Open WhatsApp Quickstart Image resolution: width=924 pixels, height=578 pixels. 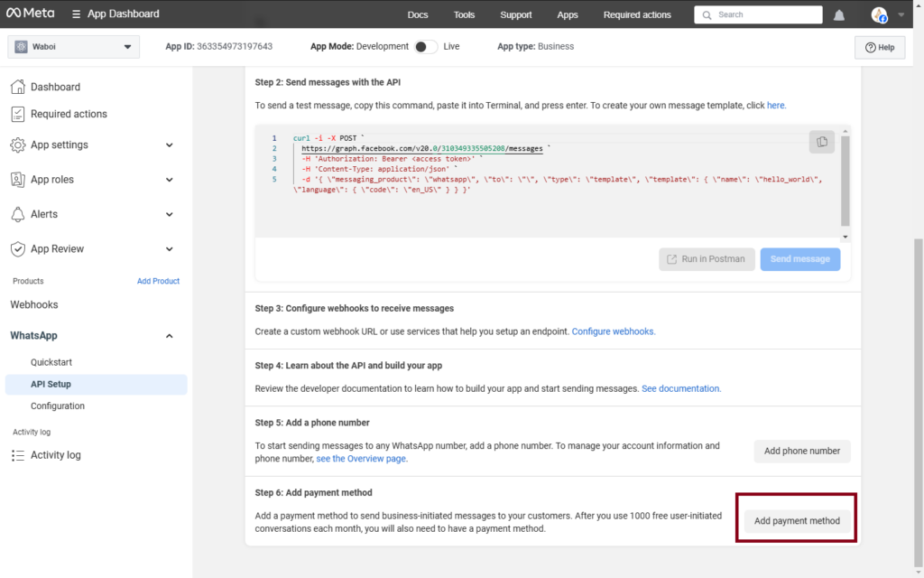click(x=51, y=362)
